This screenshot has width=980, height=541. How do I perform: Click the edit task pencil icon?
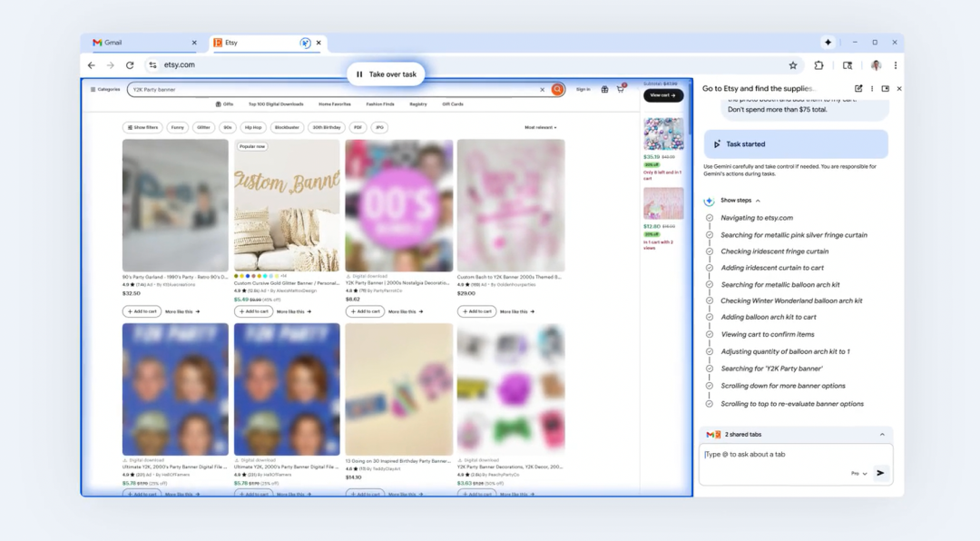[857, 88]
